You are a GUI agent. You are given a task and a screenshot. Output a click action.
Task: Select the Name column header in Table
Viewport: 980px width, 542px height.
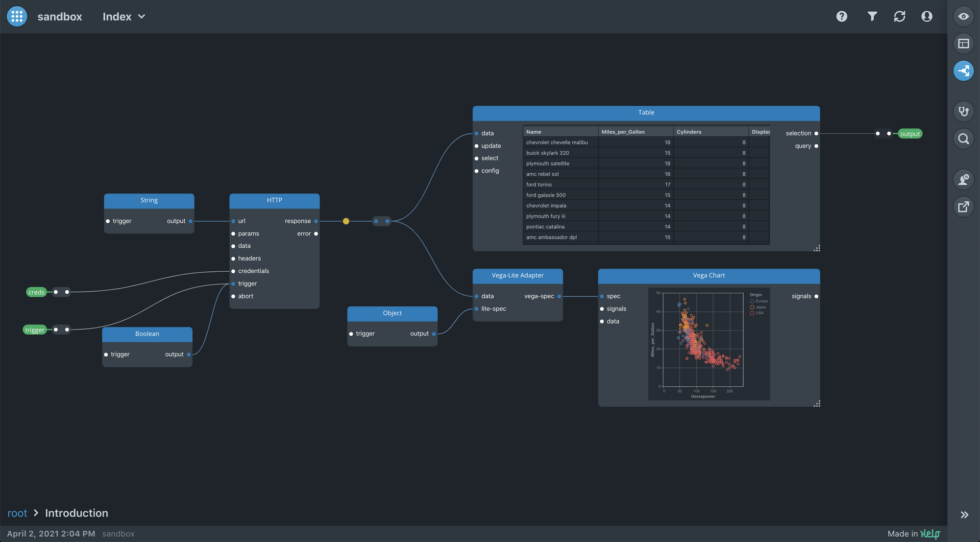pos(534,132)
